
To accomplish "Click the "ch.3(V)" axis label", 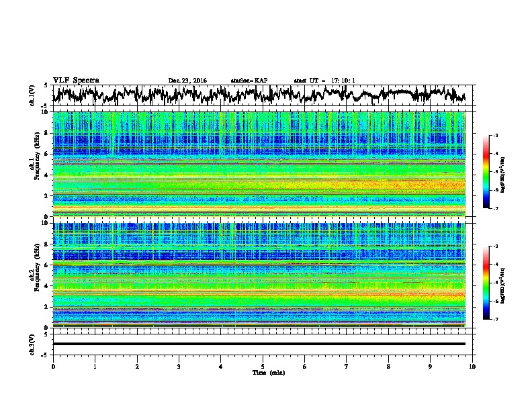I will (x=32, y=345).
